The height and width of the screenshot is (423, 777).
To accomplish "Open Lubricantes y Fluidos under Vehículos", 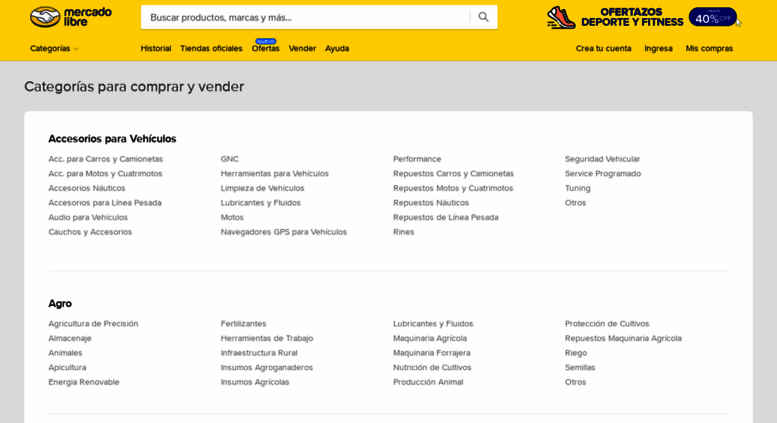I will [261, 203].
